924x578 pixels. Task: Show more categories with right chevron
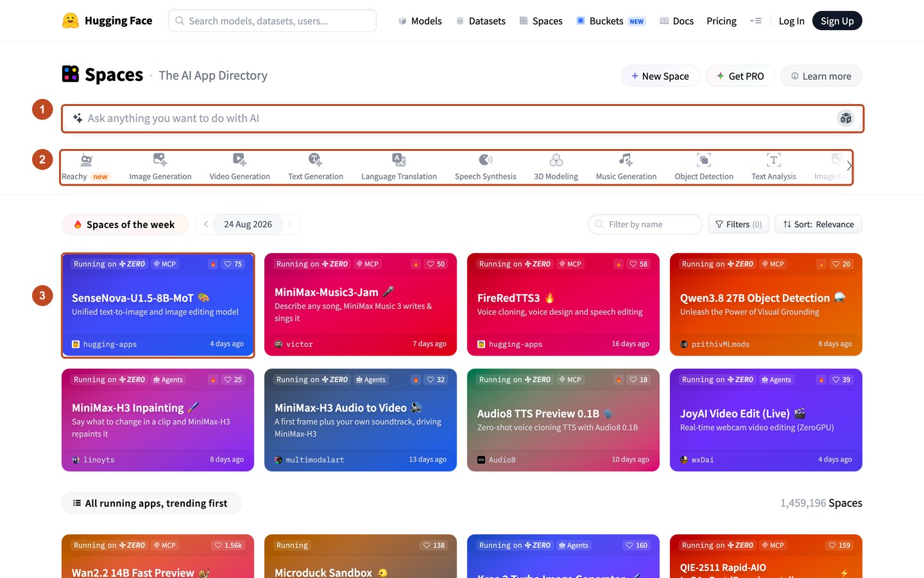[849, 166]
